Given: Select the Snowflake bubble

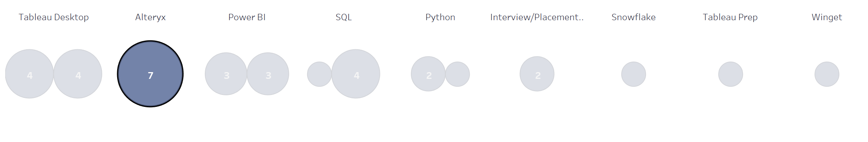Looking at the screenshot, I should coord(634,74).
